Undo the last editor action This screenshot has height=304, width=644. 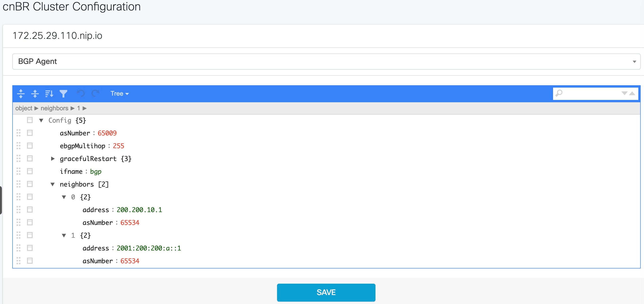tap(81, 94)
